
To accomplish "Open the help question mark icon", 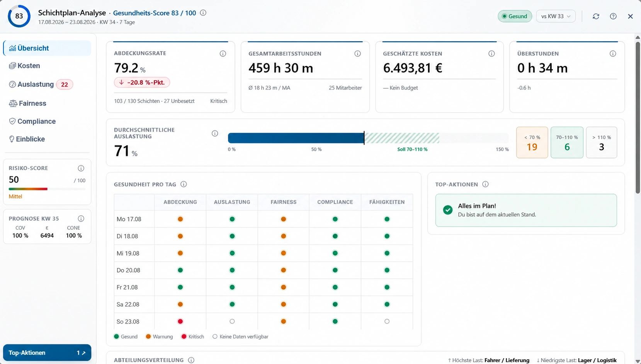I will click(613, 16).
